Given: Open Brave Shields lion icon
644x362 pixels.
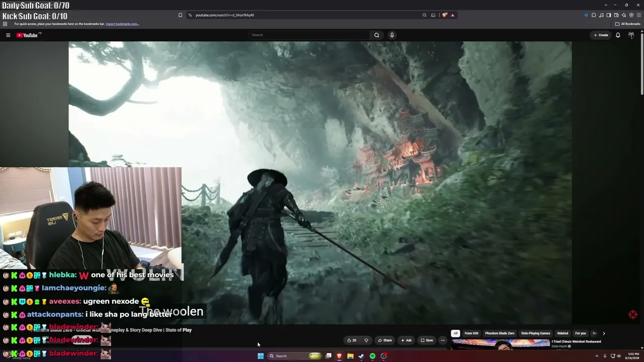Looking at the screenshot, I should coord(445,15).
